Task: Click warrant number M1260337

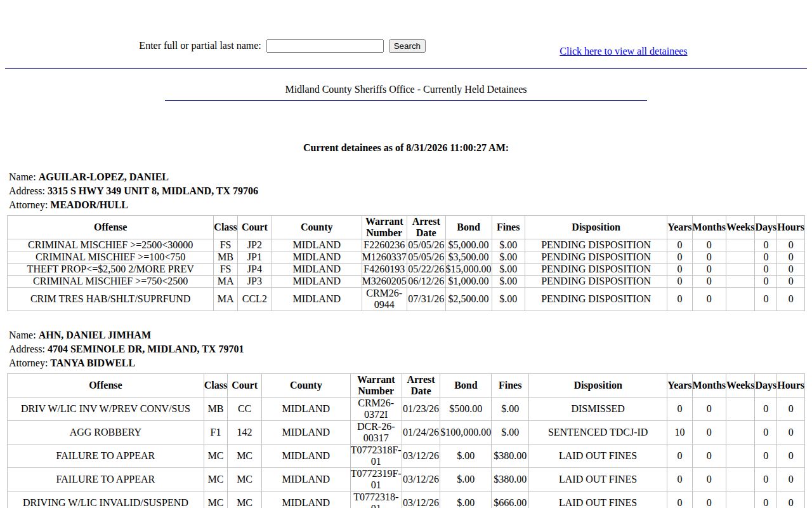Action: tap(384, 257)
